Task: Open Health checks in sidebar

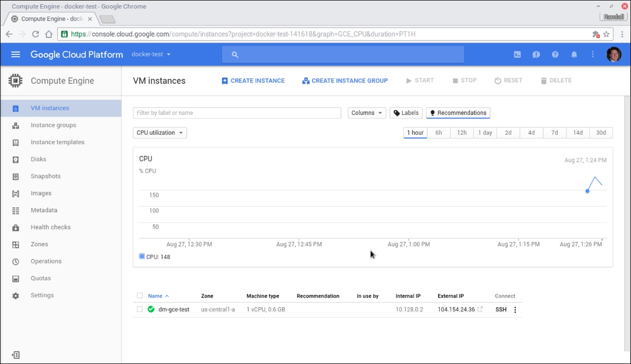Action: coord(60,227)
